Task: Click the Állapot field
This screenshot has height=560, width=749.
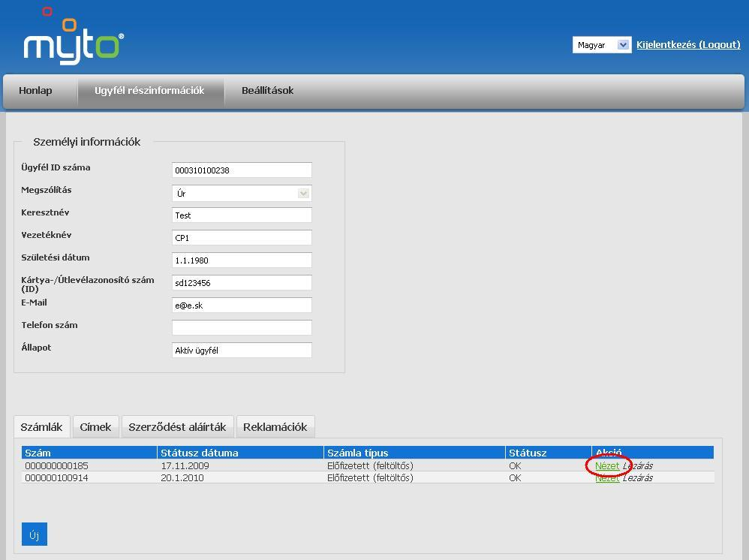Action: tap(242, 350)
